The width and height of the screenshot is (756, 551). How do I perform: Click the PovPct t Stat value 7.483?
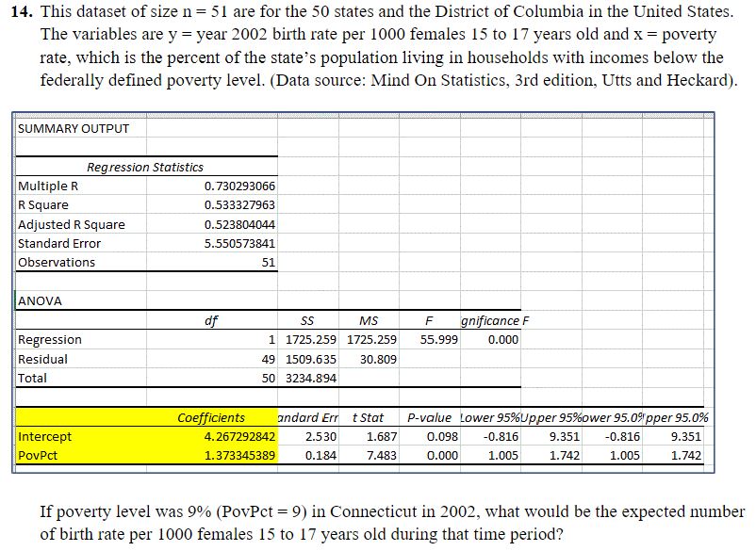372,455
